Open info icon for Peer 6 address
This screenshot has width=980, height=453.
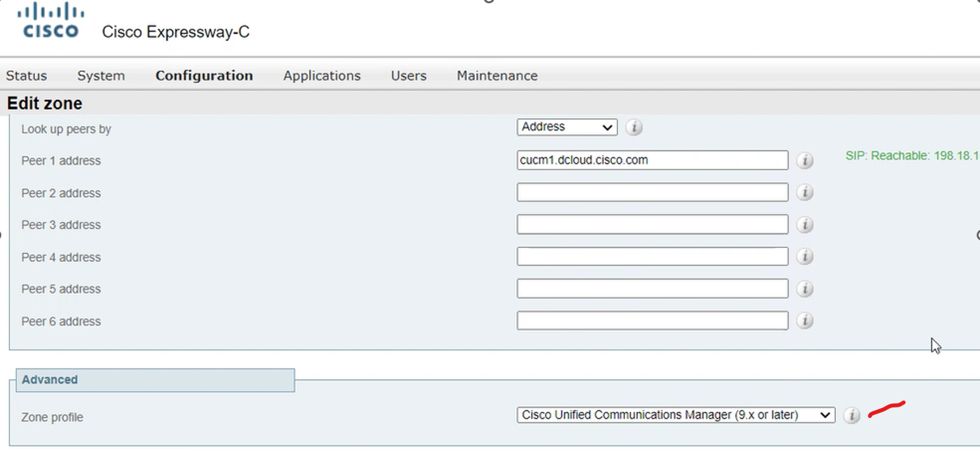tap(805, 320)
